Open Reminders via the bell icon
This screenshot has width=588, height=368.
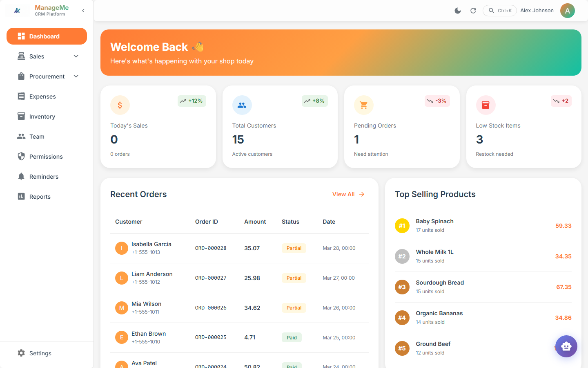(x=21, y=176)
